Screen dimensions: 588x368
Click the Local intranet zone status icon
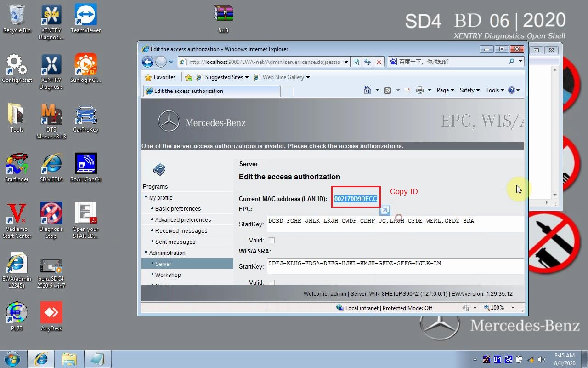[340, 308]
